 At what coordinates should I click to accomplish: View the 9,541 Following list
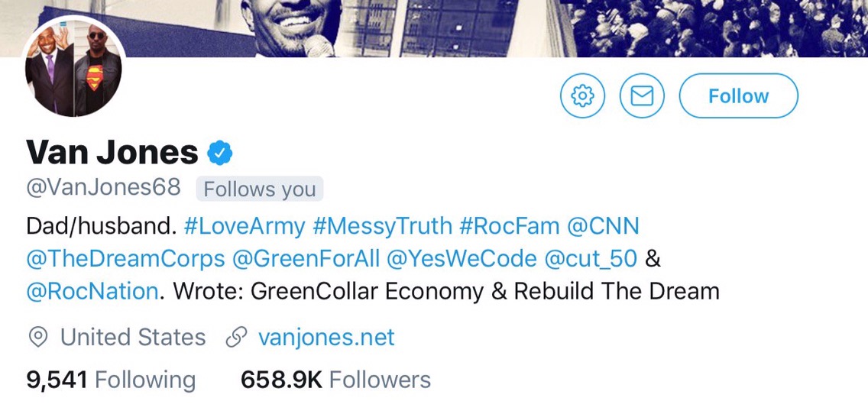pyautogui.click(x=111, y=380)
